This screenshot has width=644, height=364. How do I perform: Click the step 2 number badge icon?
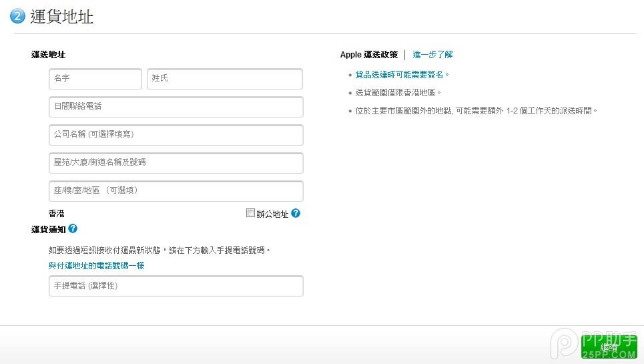point(17,17)
